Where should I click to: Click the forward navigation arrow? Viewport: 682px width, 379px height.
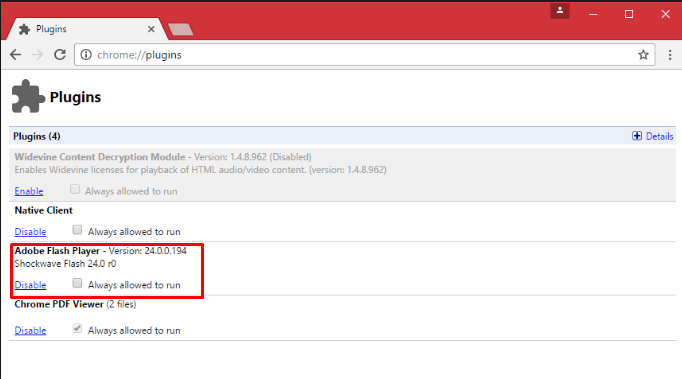(x=38, y=55)
